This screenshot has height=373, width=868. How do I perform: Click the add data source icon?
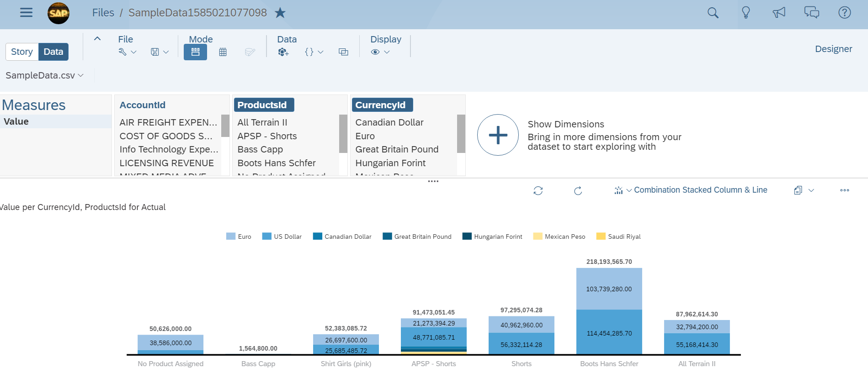coord(283,52)
